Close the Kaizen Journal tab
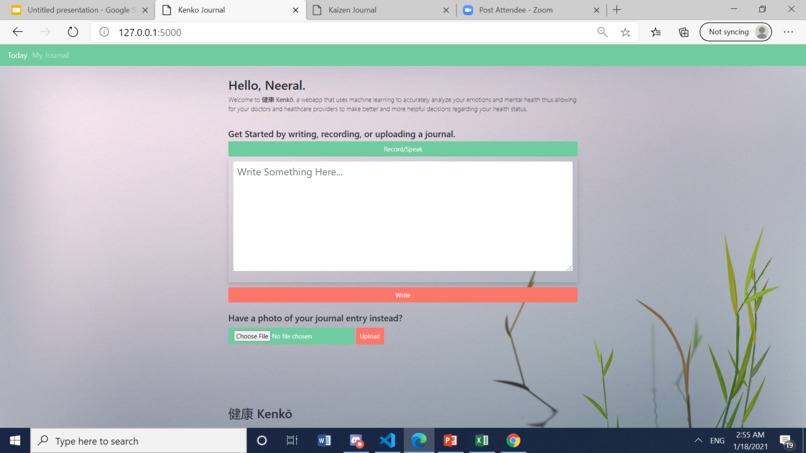 pyautogui.click(x=446, y=10)
